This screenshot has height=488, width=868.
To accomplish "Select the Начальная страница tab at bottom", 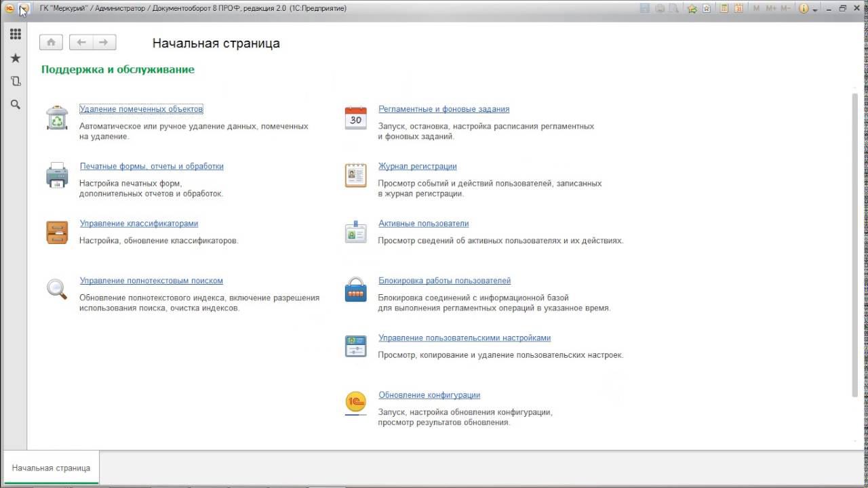I will [x=51, y=468].
